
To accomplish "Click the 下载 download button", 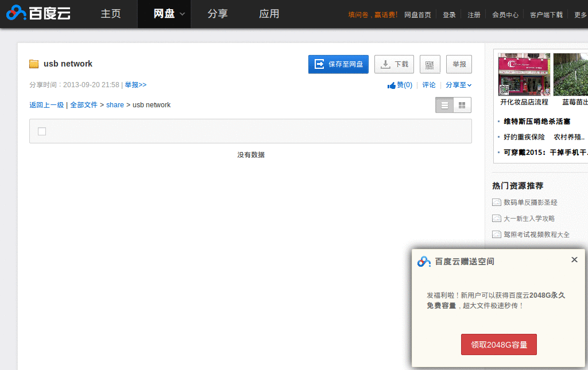I will (394, 64).
